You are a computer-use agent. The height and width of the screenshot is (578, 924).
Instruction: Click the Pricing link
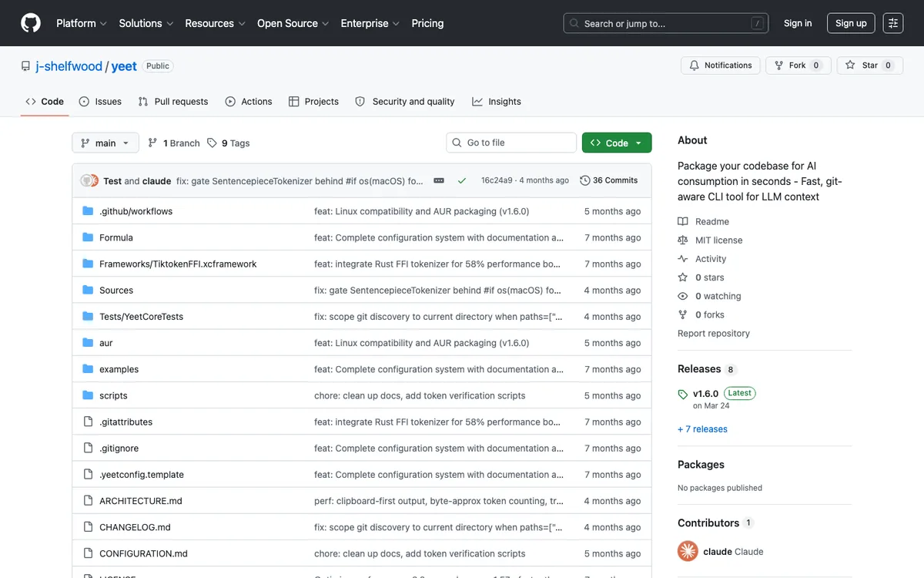pyautogui.click(x=427, y=23)
